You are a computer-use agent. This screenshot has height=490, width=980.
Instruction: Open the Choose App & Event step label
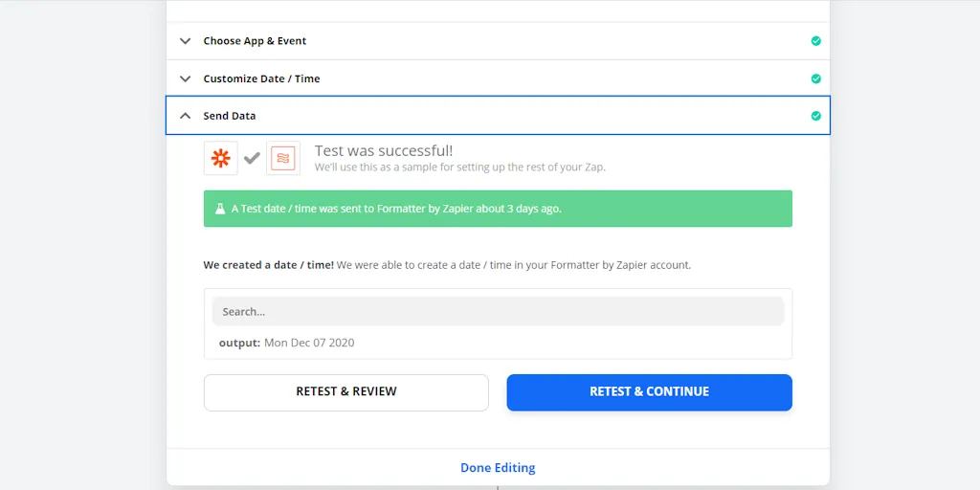coord(255,40)
